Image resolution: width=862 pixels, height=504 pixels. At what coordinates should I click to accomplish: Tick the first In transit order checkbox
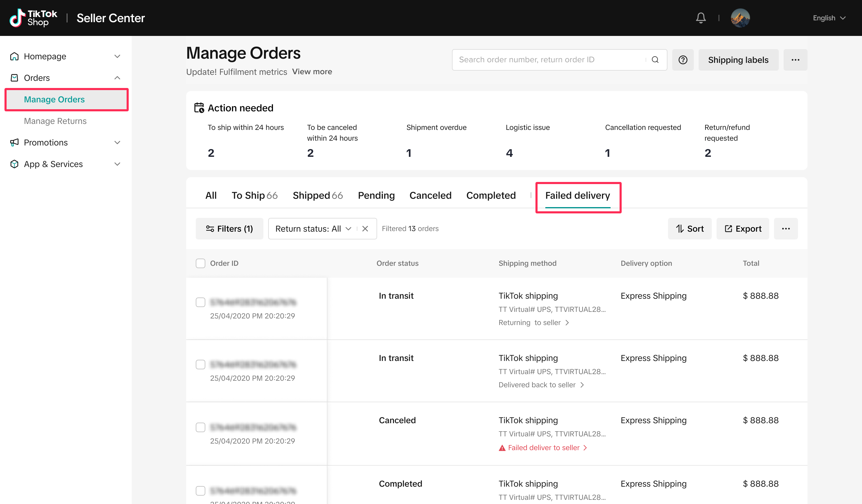(201, 302)
